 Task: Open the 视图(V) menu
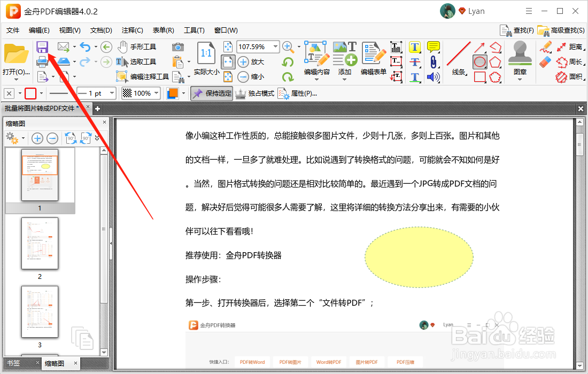pos(69,30)
